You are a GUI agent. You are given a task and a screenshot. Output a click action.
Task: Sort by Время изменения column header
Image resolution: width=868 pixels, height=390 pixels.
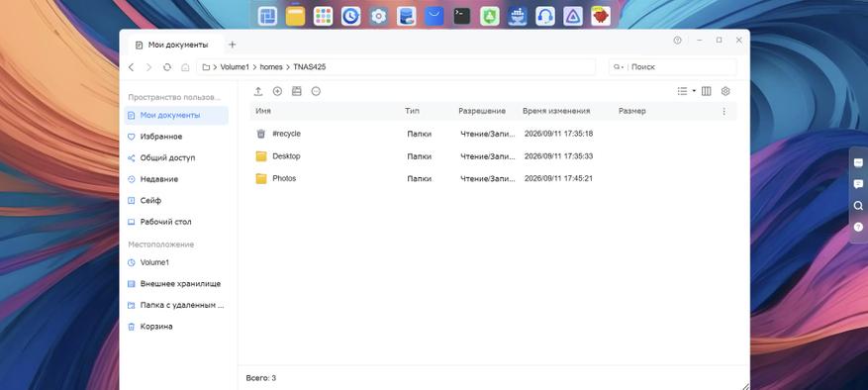point(556,111)
